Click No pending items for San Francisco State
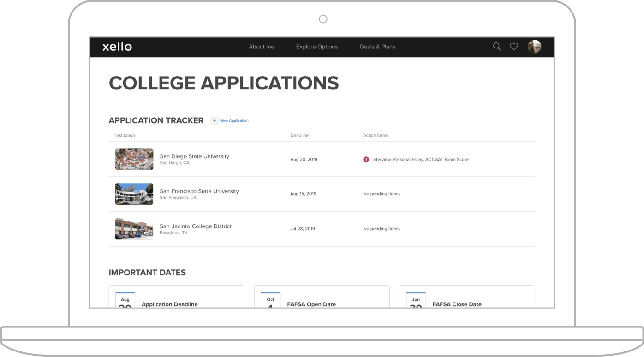The image size is (644, 357). pos(381,194)
